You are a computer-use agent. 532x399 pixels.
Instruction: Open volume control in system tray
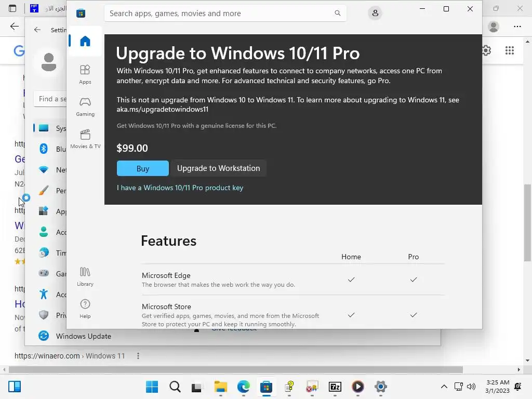[471, 387]
